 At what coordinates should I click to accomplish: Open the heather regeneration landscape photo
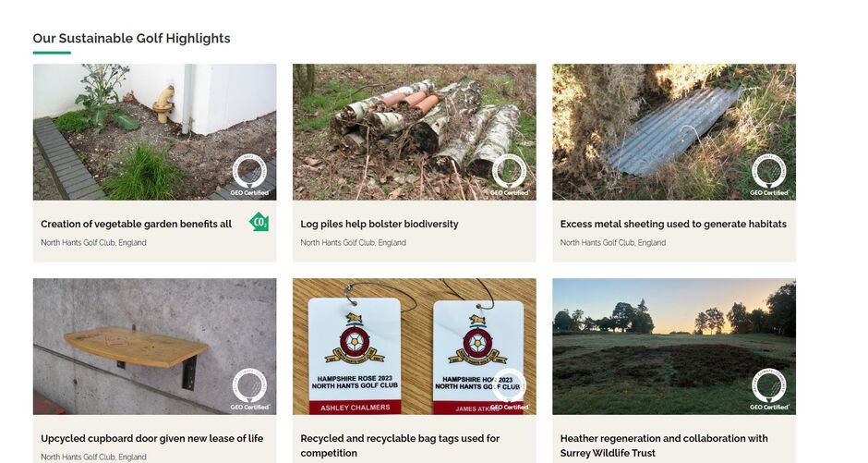674,347
